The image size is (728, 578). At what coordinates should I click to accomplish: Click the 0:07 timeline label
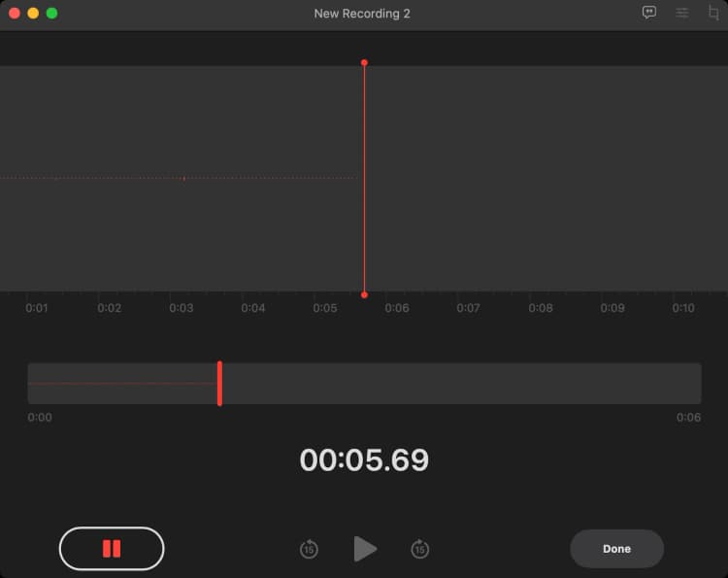point(468,308)
